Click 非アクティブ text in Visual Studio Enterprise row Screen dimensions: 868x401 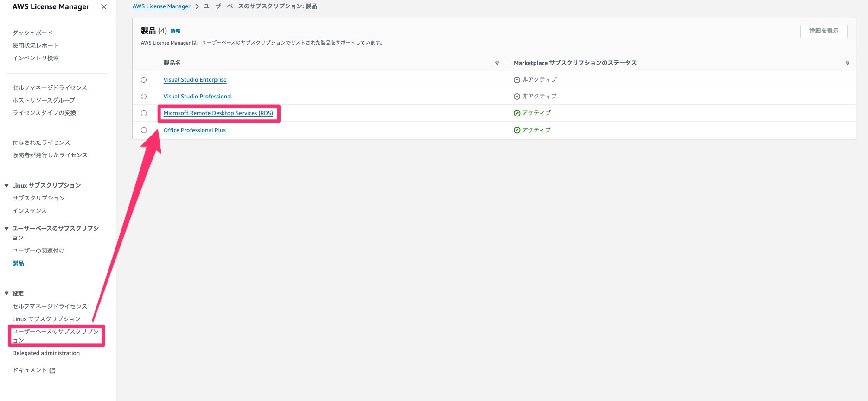[539, 80]
